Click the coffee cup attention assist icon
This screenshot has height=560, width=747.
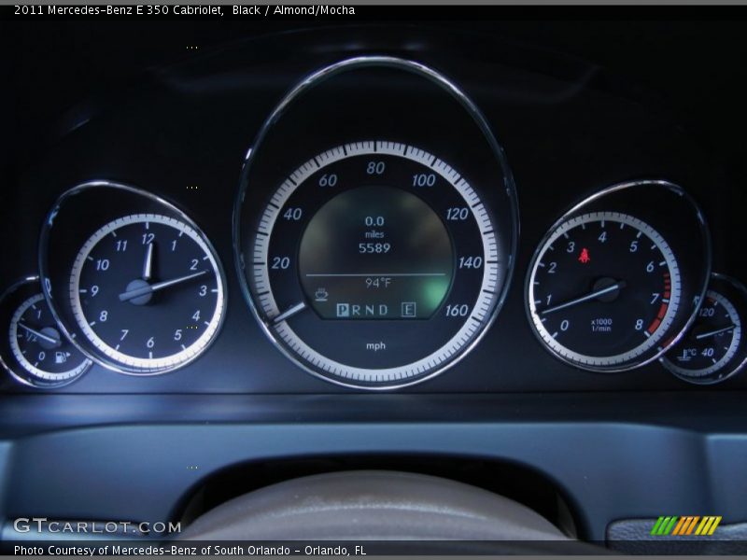tap(321, 294)
